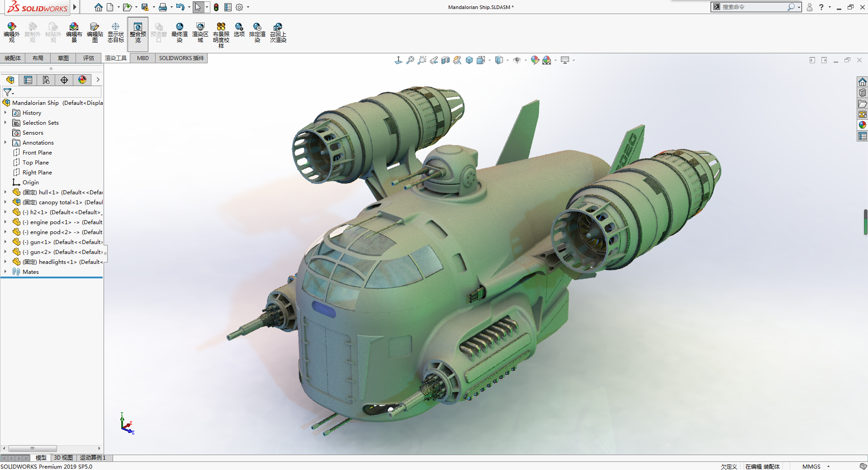Screen dimensions: 868x470
Task: Select the headlights<1> component
Action: pyautogui.click(x=58, y=262)
